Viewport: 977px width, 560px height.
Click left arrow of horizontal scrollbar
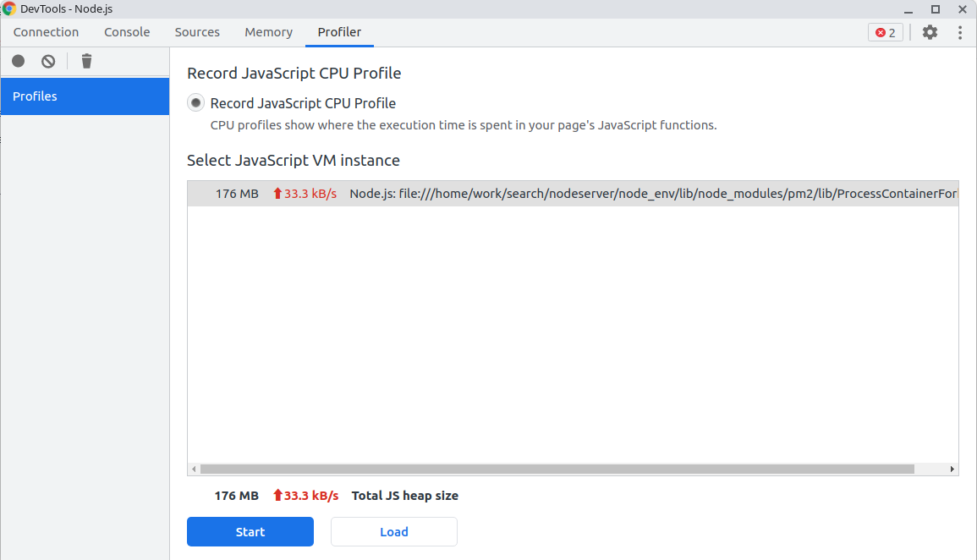(x=194, y=469)
